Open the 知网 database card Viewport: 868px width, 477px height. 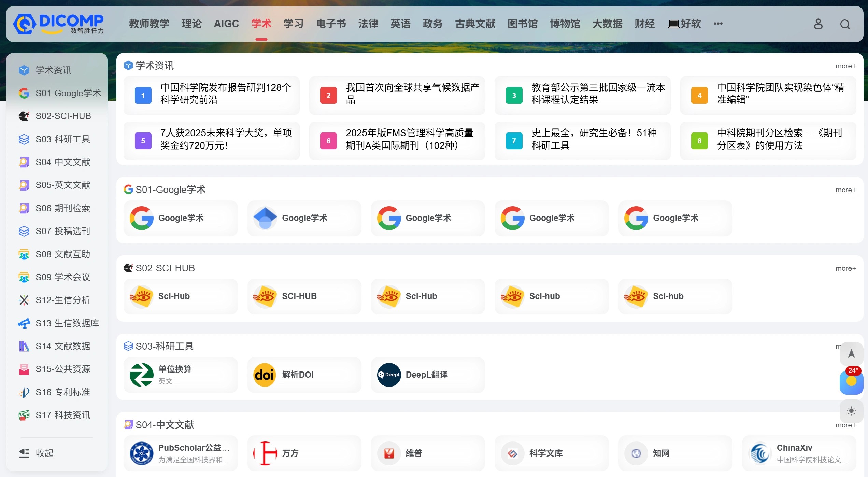[675, 453]
